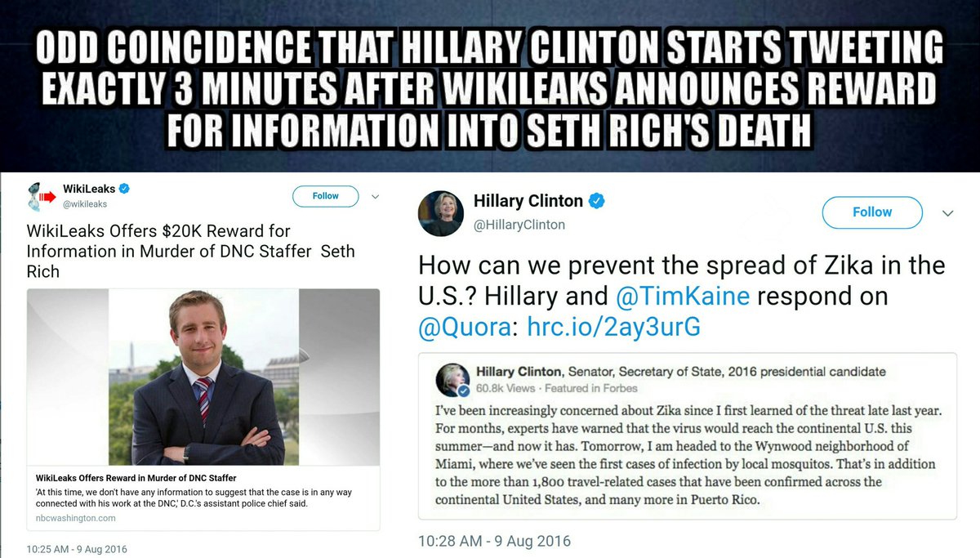
Task: Open the Seth Rich article photo
Action: tap(203, 377)
